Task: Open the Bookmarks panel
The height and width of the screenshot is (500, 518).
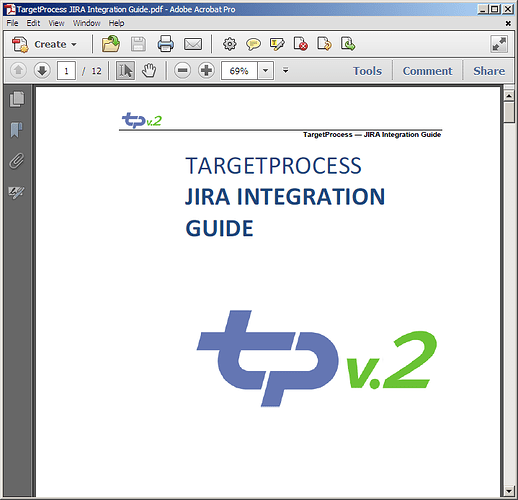Action: [17, 130]
